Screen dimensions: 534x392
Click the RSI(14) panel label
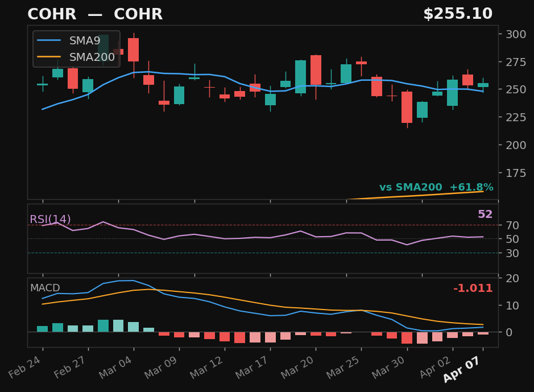[x=50, y=218]
